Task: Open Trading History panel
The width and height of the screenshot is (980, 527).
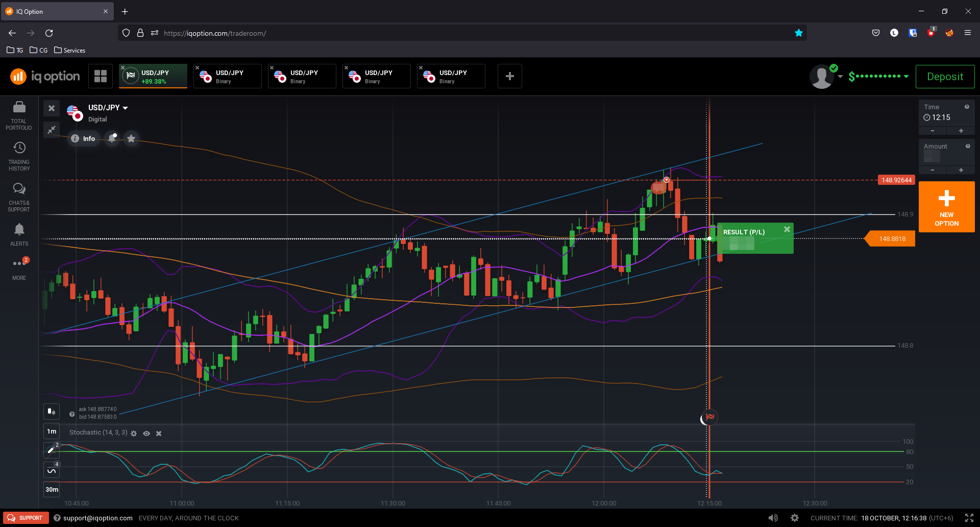Action: (x=19, y=156)
